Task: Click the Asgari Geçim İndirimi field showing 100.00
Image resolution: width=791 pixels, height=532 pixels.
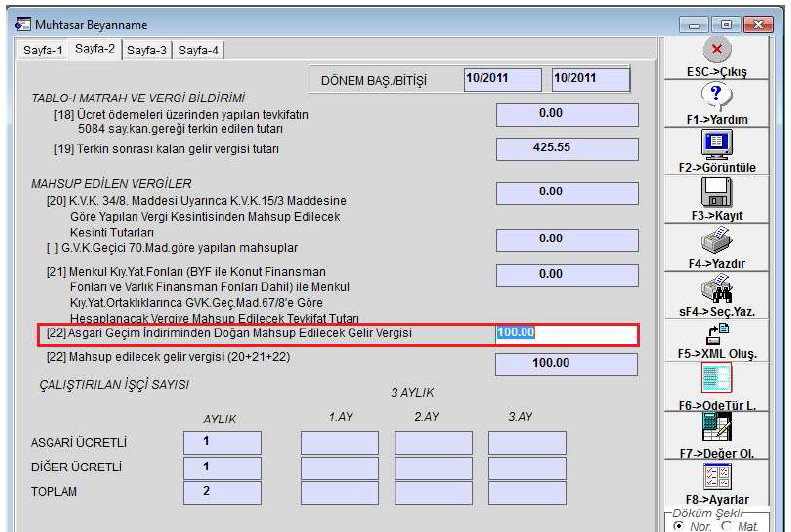Action: pos(567,333)
